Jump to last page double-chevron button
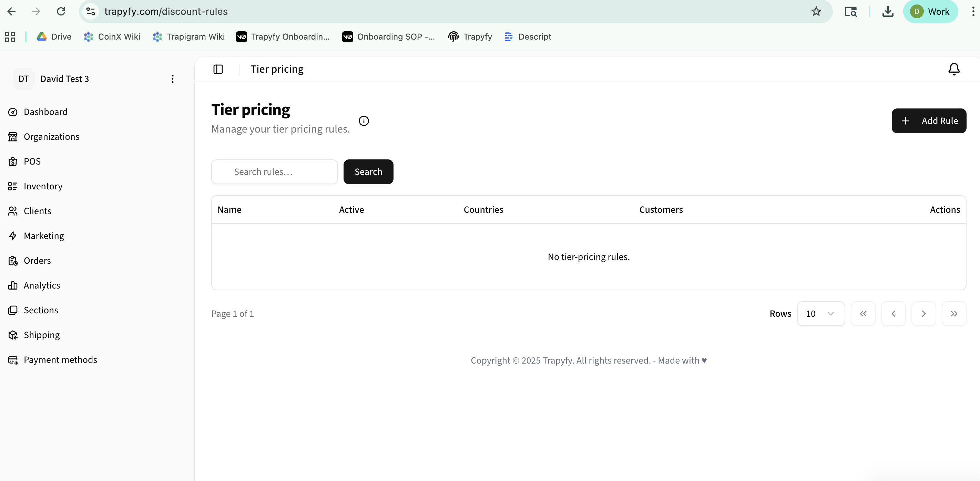This screenshot has width=980, height=481. pyautogui.click(x=954, y=314)
